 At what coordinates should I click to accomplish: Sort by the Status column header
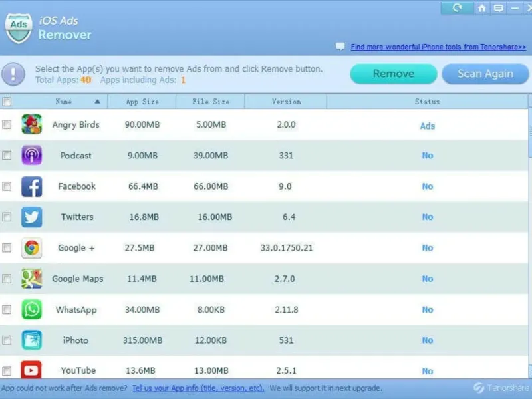click(427, 102)
